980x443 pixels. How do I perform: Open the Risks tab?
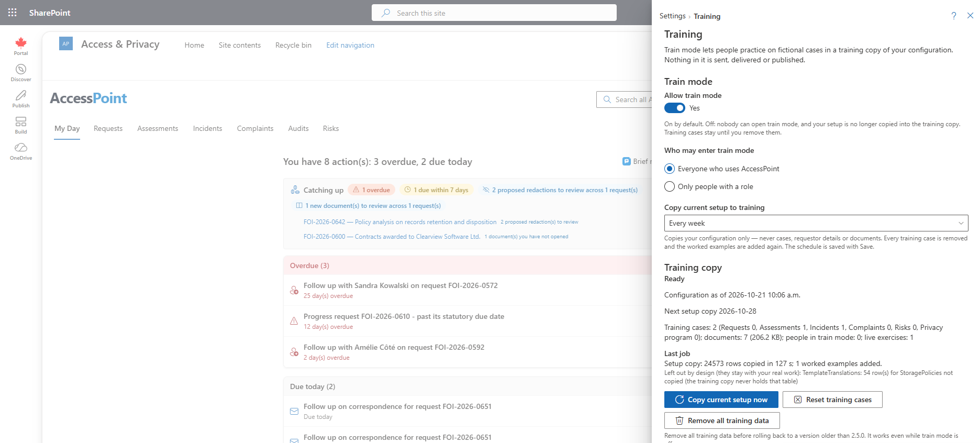coord(331,128)
